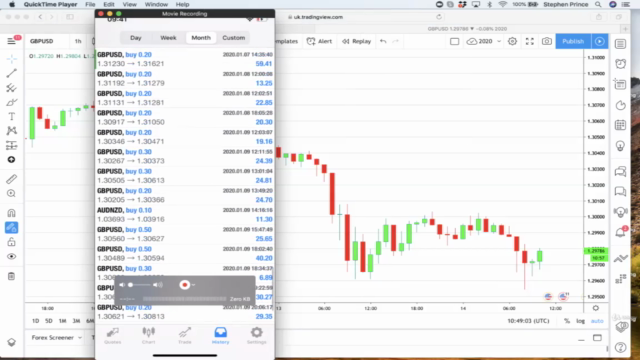
Task: Open the ideas lightbulb panel
Action: click(x=620, y=146)
